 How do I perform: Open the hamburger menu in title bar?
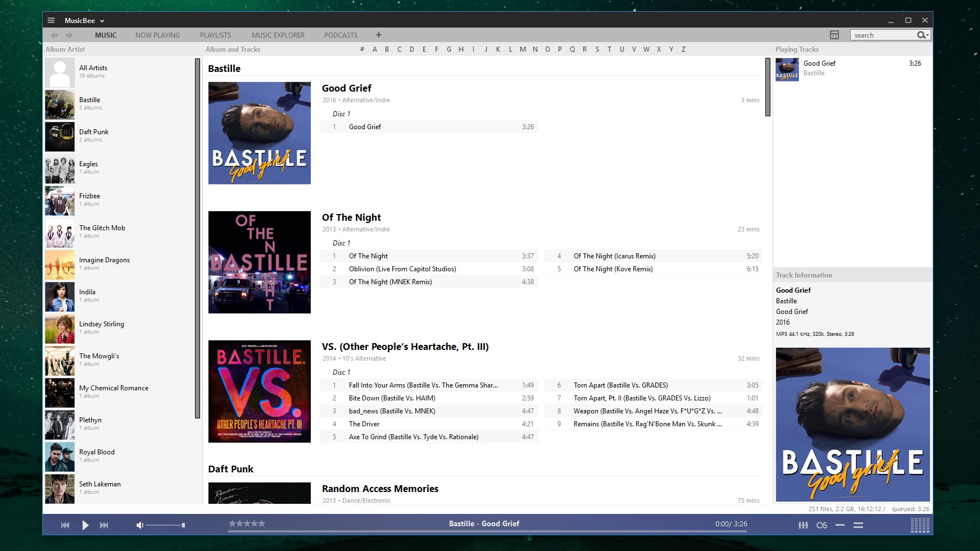51,20
